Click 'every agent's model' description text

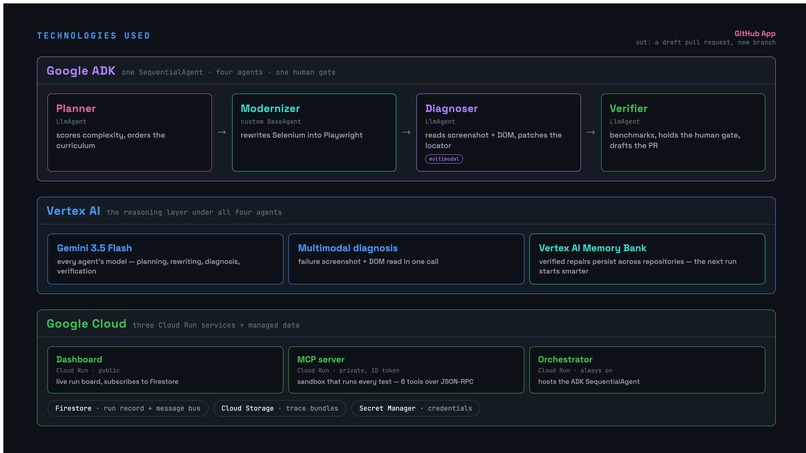pos(149,266)
